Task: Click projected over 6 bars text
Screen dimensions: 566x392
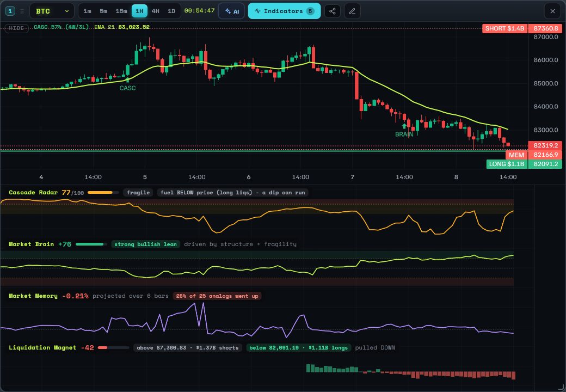Action: point(130,296)
